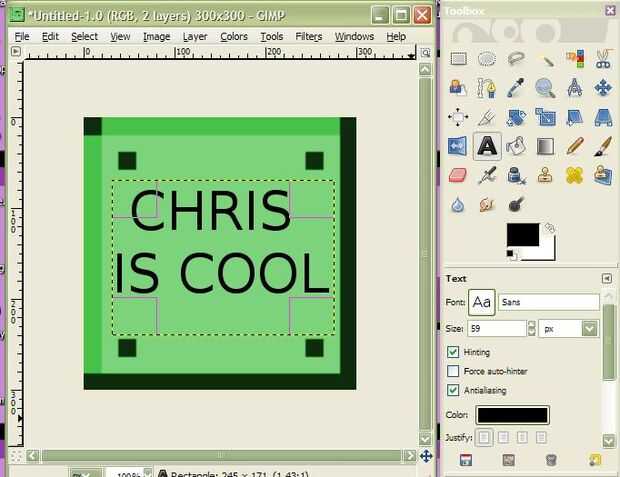
Task: Click the text Size spinner arrows
Action: click(x=532, y=329)
